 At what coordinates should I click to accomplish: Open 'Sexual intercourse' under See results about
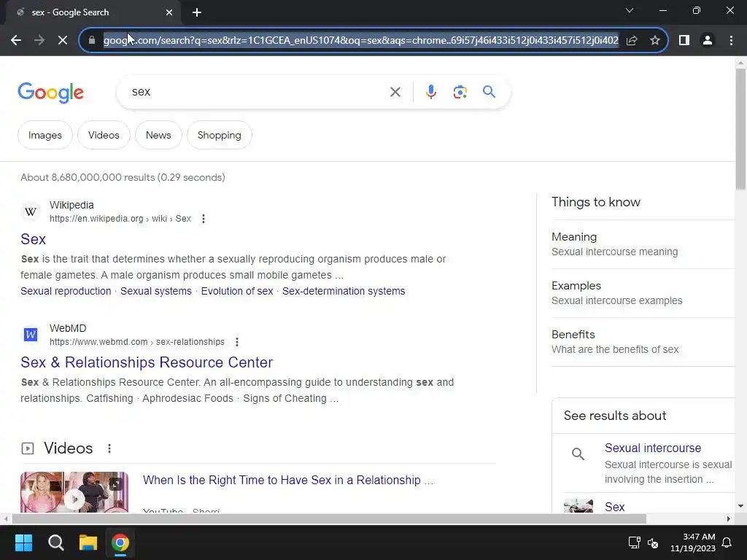coord(653,448)
